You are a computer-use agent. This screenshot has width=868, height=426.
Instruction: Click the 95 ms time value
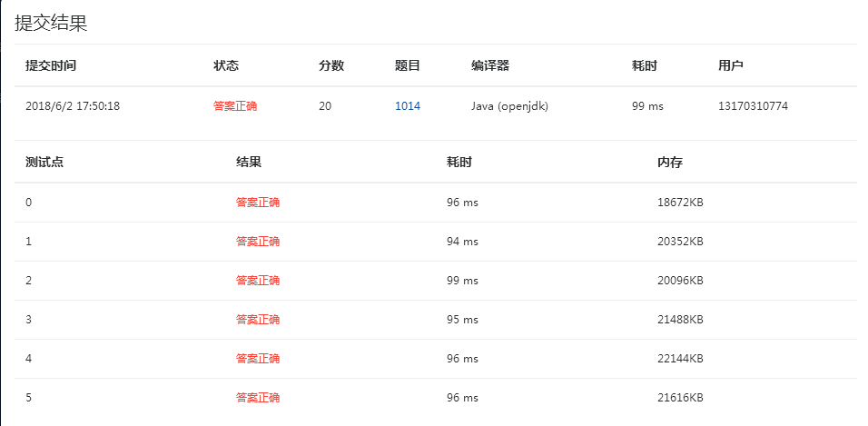pos(462,320)
